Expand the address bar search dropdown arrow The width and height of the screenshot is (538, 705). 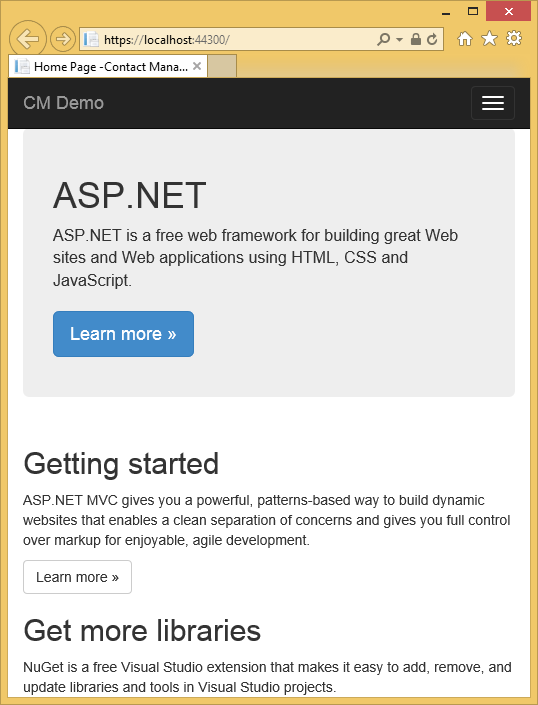point(399,40)
